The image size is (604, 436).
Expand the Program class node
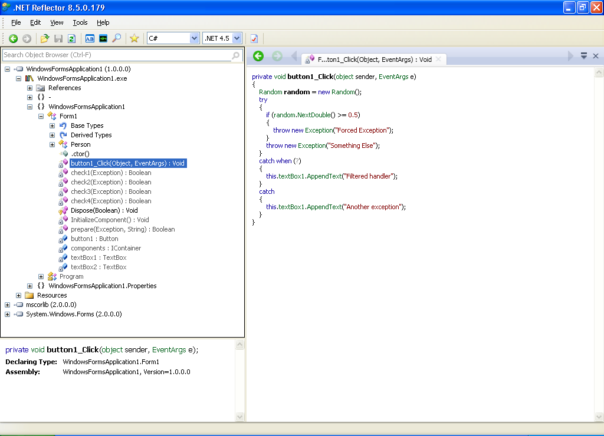pos(41,277)
